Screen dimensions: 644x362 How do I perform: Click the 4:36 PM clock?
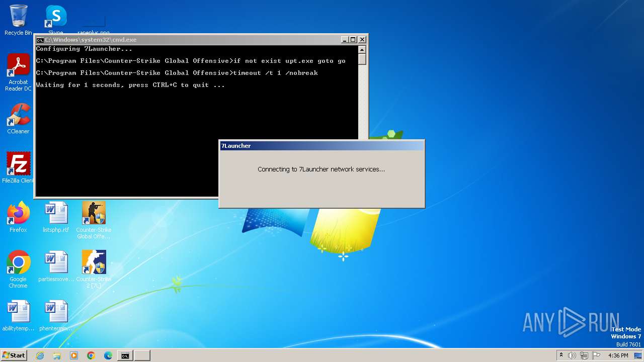coord(618,355)
